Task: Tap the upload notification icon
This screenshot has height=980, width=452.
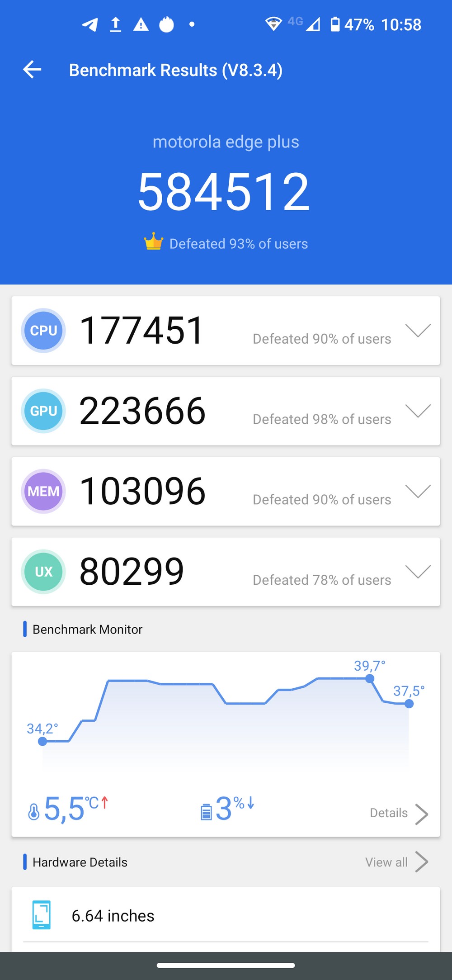Action: tap(116, 24)
